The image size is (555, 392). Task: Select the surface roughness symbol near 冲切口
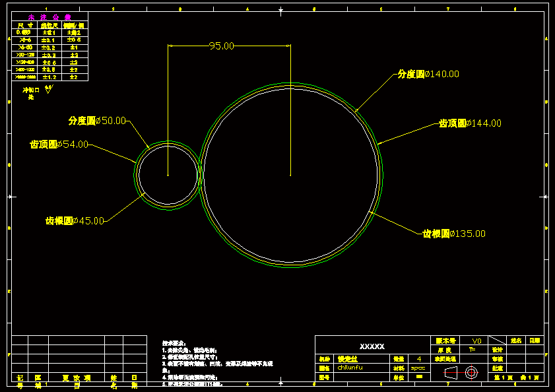[48, 89]
